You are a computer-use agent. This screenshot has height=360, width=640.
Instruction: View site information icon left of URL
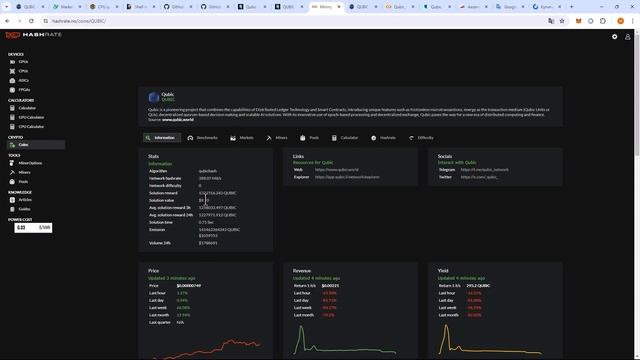pos(45,21)
